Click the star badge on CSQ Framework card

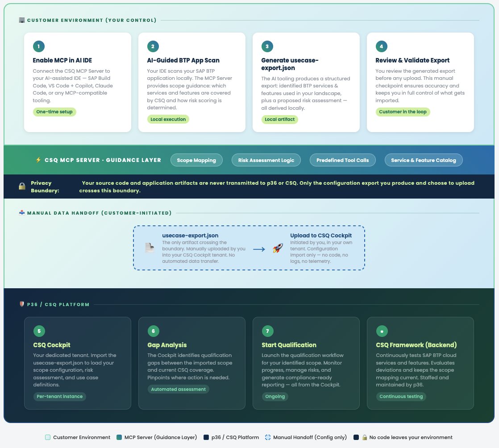click(x=382, y=331)
